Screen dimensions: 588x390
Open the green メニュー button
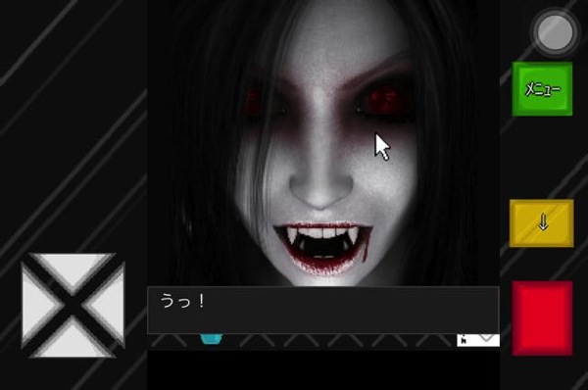pyautogui.click(x=542, y=89)
